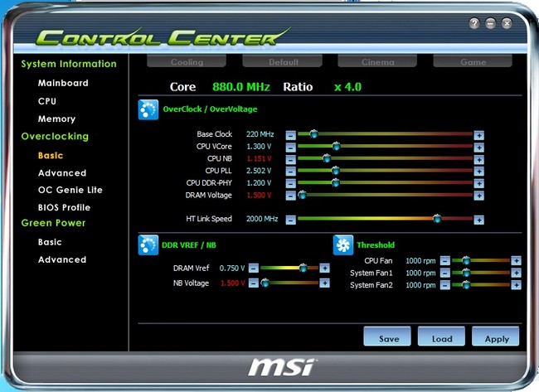
Task: Open the Memory information page
Action: [x=56, y=119]
